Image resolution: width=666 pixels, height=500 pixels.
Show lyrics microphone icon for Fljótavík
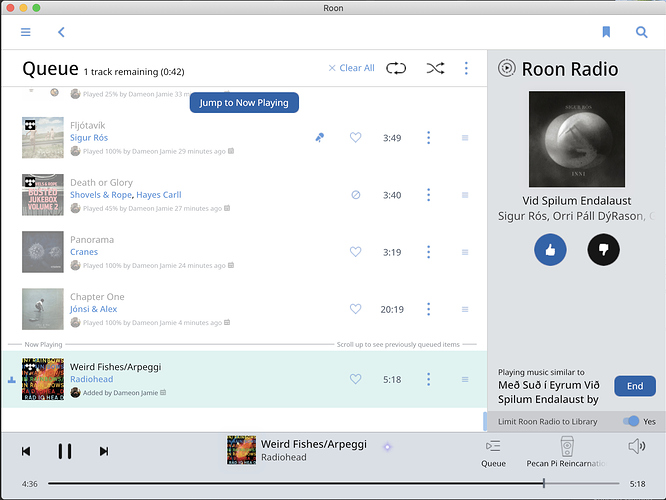click(x=319, y=137)
